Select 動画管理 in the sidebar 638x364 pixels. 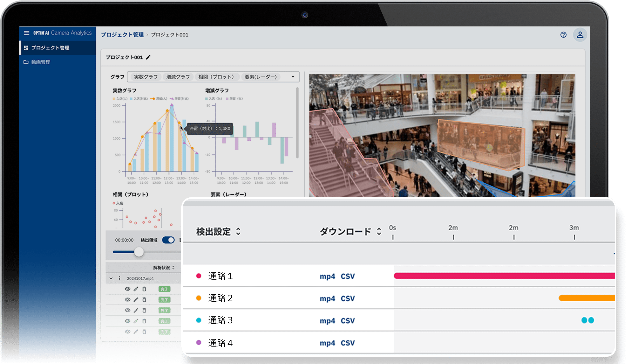click(x=41, y=62)
